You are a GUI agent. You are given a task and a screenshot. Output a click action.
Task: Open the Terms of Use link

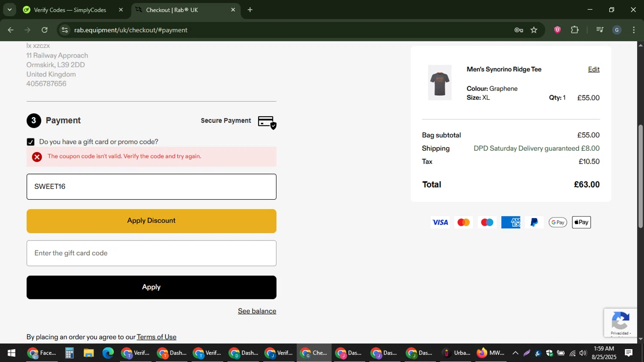coord(156,337)
